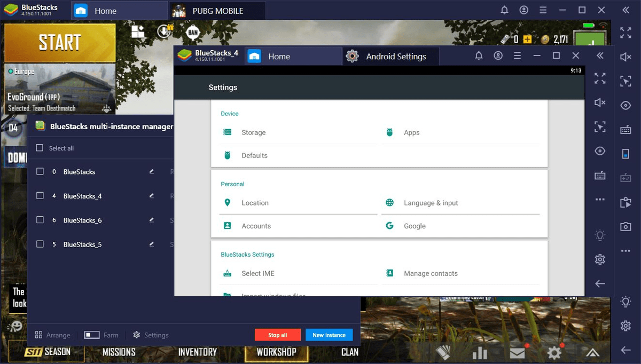This screenshot has width=641, height=364.
Task: Tick the BlueStacks_5 instance checkbox
Action: pos(40,244)
